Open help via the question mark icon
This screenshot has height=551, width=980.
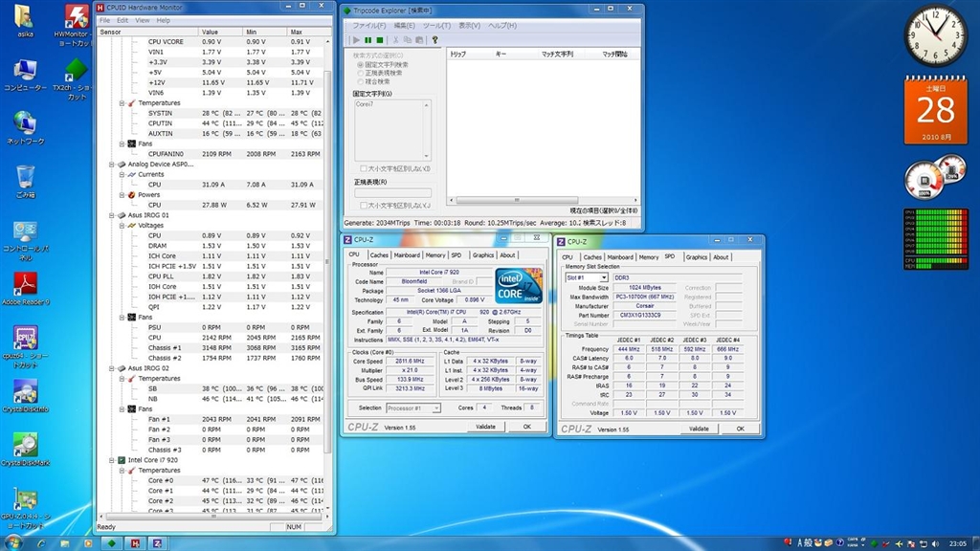[434, 40]
